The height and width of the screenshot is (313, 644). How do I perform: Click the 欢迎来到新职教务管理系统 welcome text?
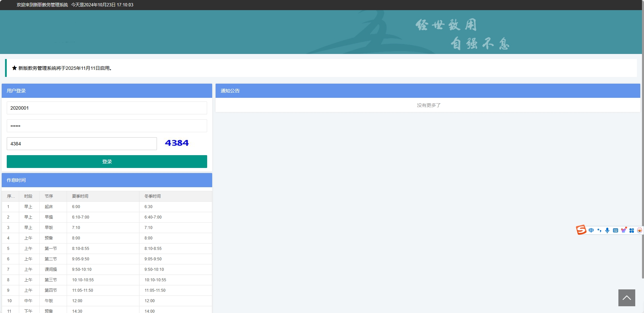pos(42,5)
